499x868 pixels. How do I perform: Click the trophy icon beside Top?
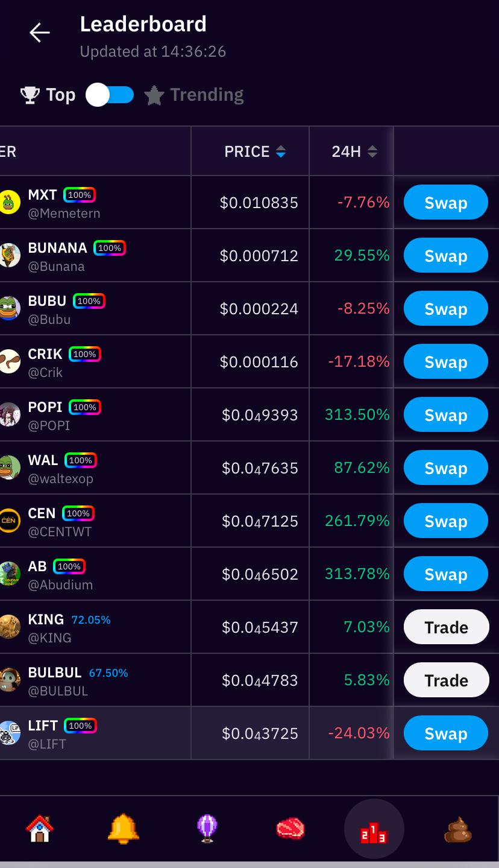click(30, 95)
